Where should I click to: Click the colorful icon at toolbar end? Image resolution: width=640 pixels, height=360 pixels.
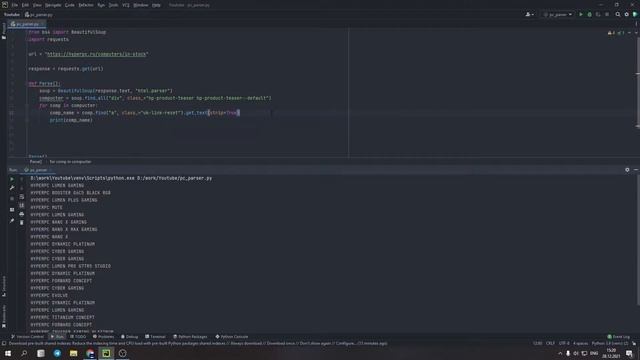point(635,15)
